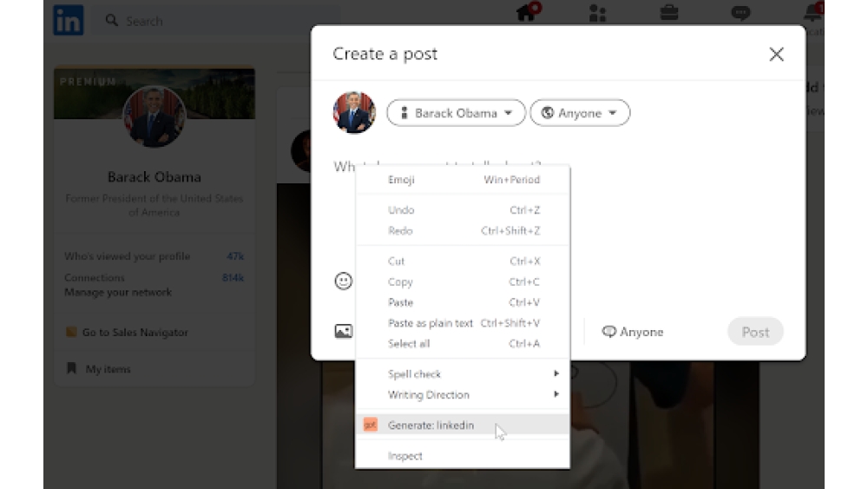
Task: Click the Sales Navigator icon
Action: (x=71, y=332)
